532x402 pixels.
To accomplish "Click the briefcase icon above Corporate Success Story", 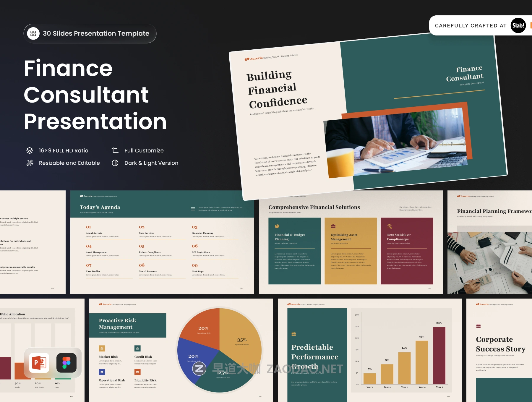I will coord(478,326).
